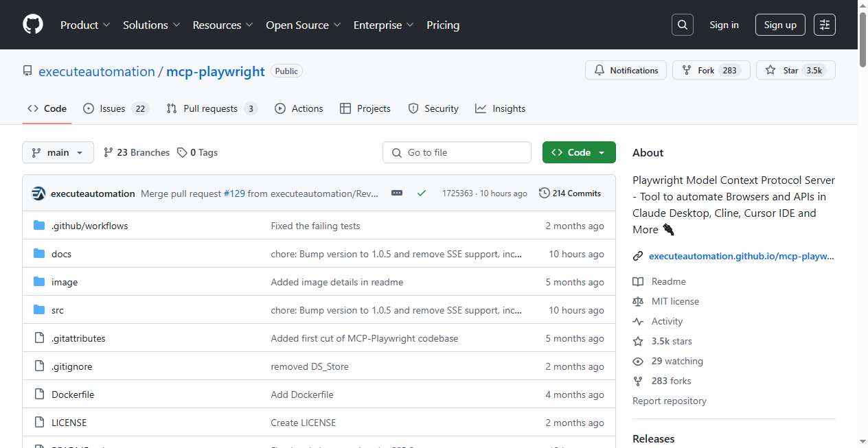This screenshot has width=868, height=448.
Task: Show commit message details ellipsis
Action: pyautogui.click(x=397, y=193)
